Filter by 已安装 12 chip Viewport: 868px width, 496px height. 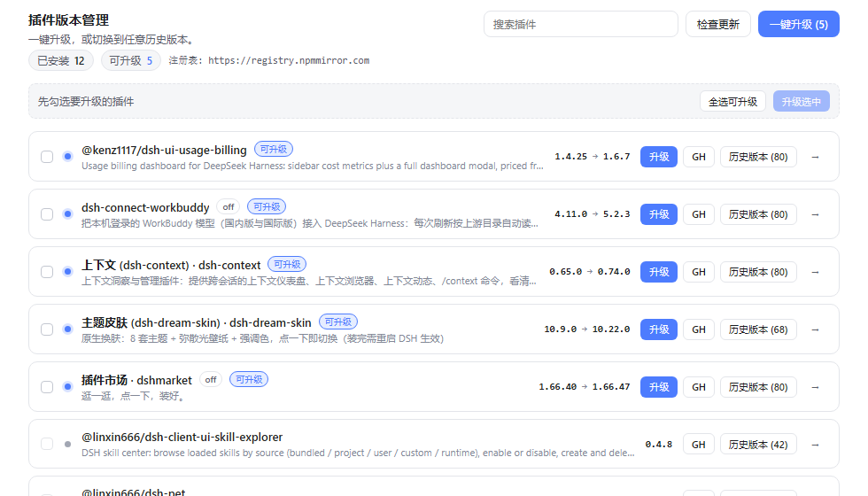coord(61,60)
